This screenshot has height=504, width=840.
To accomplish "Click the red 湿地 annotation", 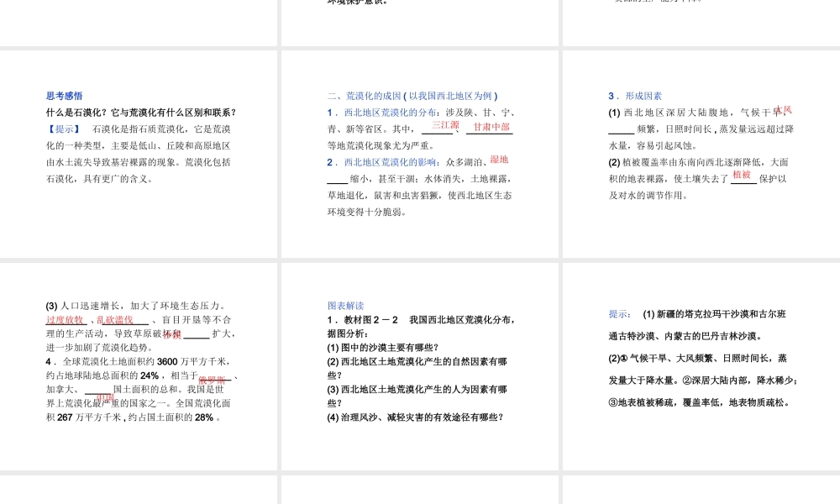I will point(501,160).
